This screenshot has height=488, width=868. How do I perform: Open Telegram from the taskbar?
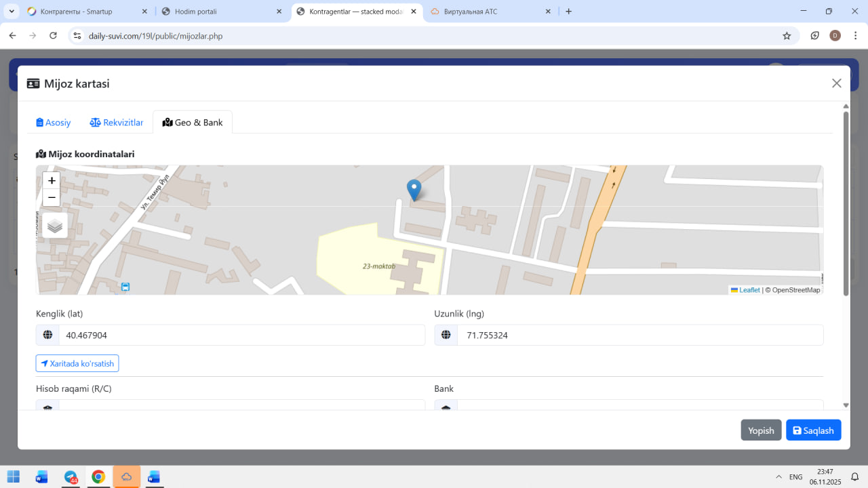tap(71, 477)
